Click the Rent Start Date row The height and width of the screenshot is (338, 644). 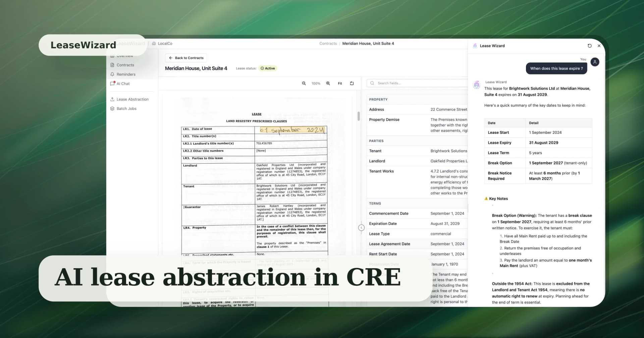click(x=417, y=254)
